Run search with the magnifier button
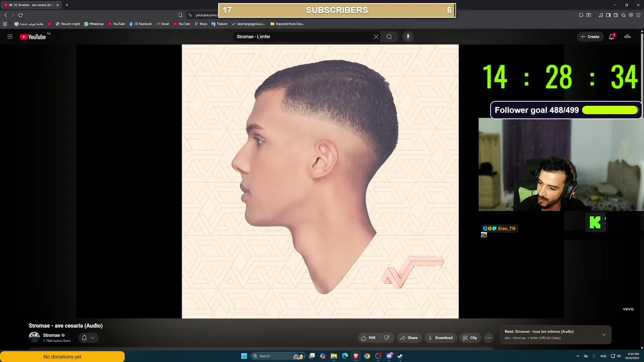 [x=389, y=37]
